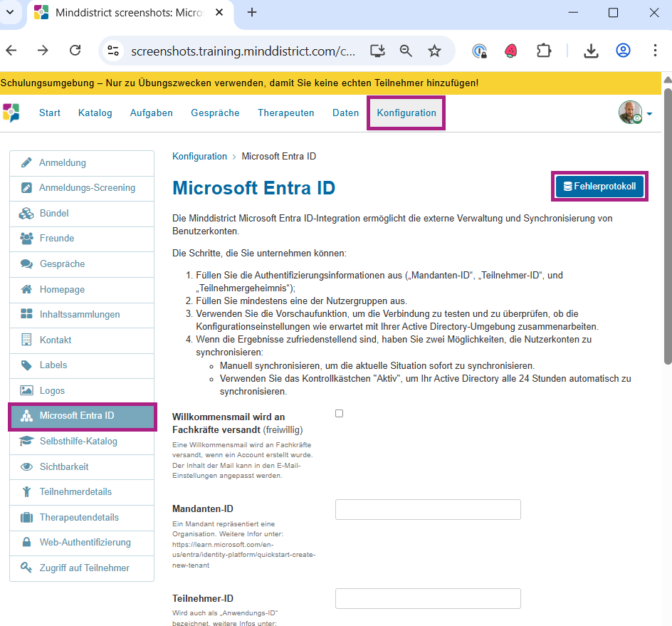Image resolution: width=672 pixels, height=626 pixels.
Task: Click the Gespräche speech bubbles icon
Action: click(x=26, y=264)
